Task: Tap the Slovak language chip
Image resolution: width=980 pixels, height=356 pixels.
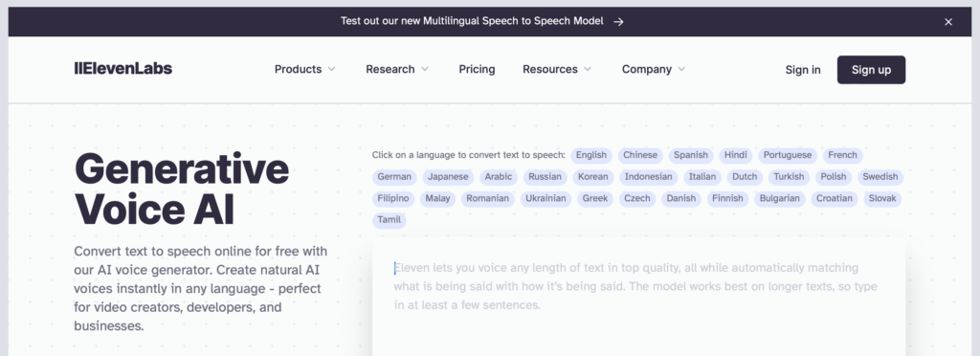Action: click(882, 199)
